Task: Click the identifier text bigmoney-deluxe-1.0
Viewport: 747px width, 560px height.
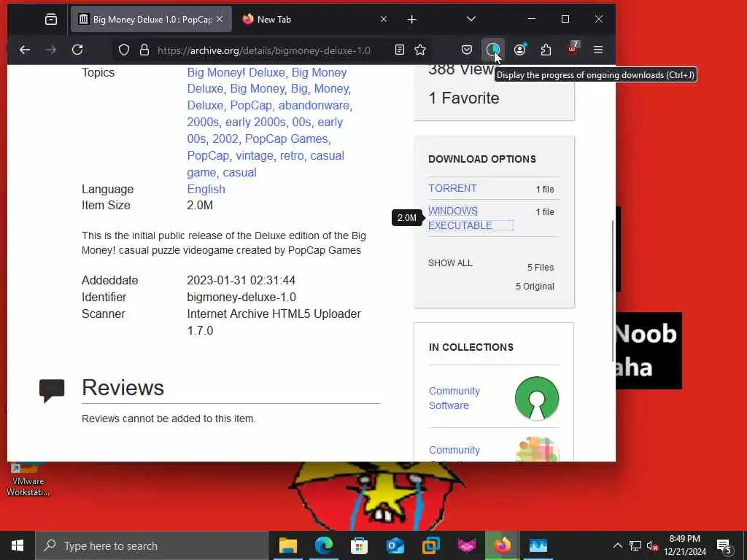Action: [x=241, y=297]
